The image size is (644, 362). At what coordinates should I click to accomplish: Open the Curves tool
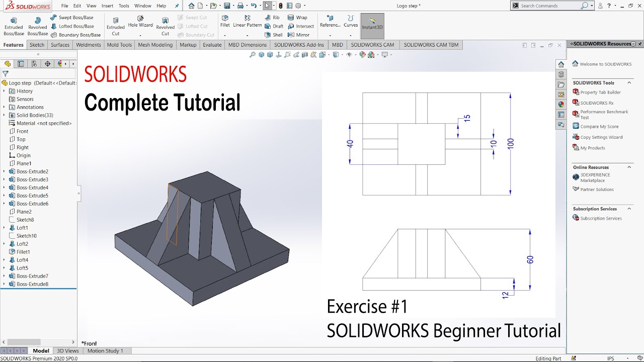point(351,21)
